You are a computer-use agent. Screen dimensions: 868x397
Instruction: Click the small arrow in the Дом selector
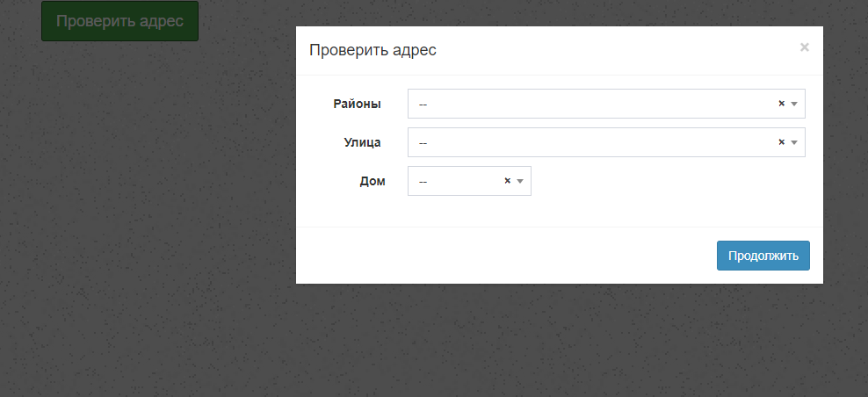pyautogui.click(x=520, y=181)
